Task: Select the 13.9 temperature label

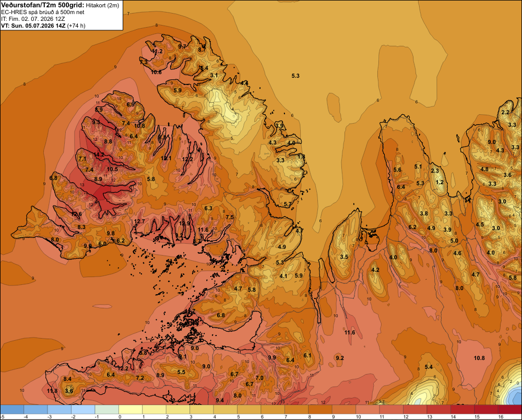Action: (x=184, y=223)
